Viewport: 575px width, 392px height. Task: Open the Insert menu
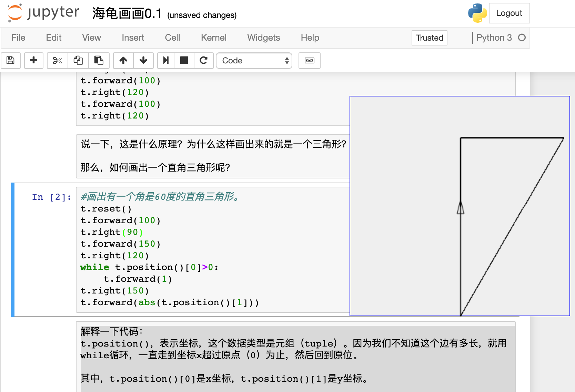point(133,38)
